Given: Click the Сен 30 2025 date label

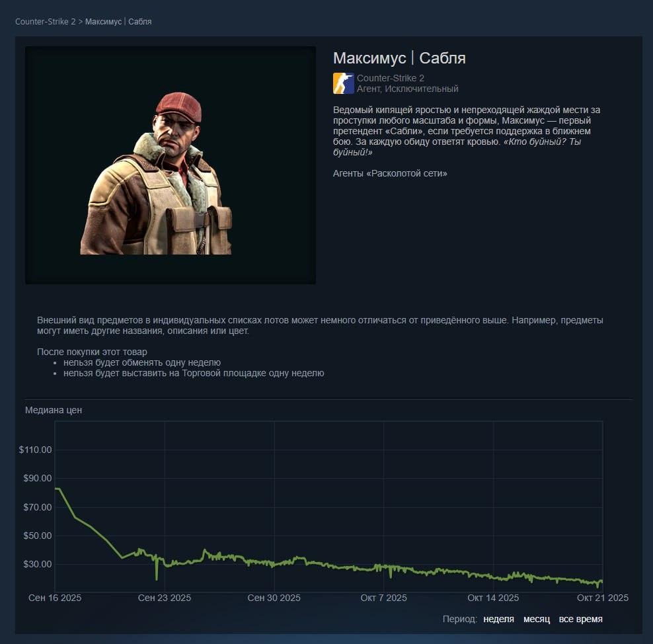Looking at the screenshot, I should [274, 598].
